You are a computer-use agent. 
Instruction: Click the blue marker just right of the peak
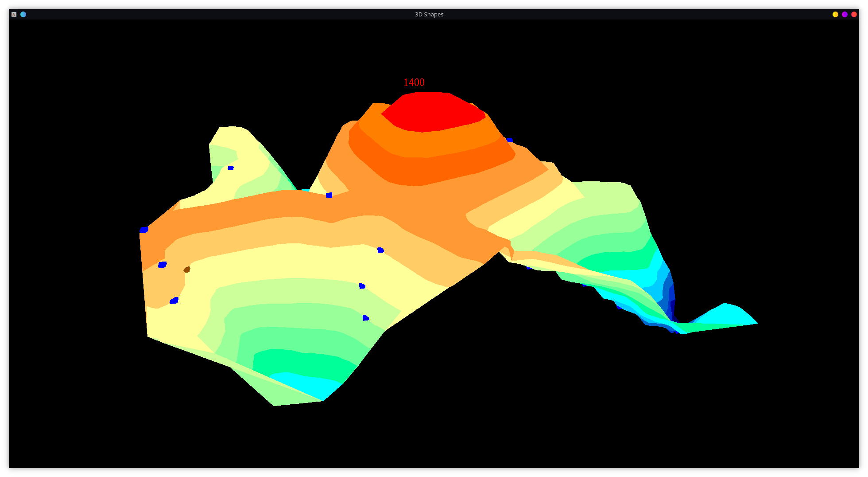(x=509, y=140)
